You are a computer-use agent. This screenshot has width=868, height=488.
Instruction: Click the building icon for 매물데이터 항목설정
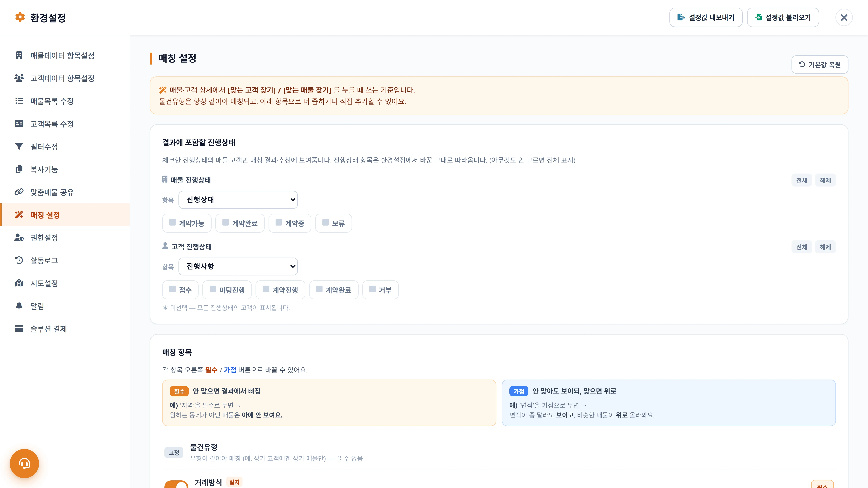coord(19,55)
